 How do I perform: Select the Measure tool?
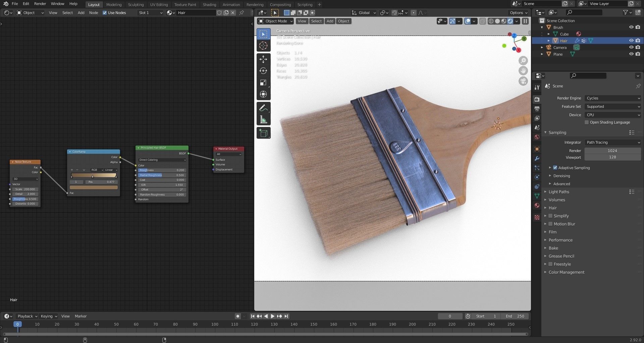(263, 120)
